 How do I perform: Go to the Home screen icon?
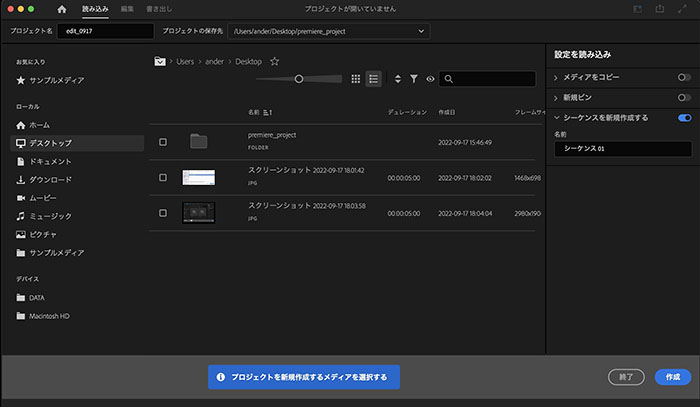click(62, 9)
